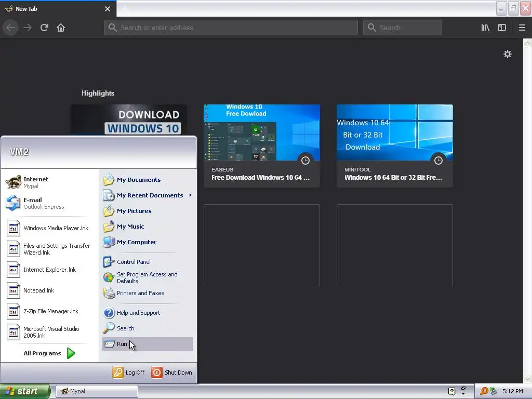Open Files and Settings Transfer Wizard.lnk
Image resolution: width=532 pixels, height=399 pixels.
click(x=48, y=249)
